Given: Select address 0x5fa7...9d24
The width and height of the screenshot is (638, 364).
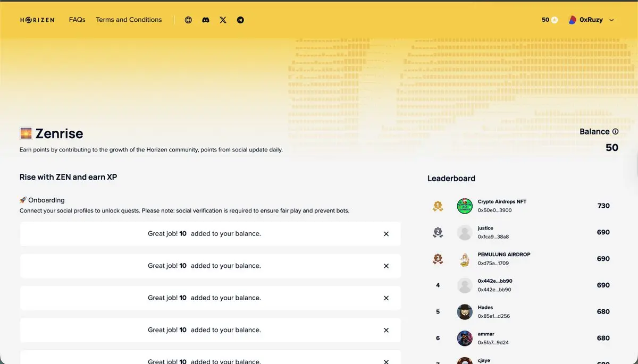Looking at the screenshot, I should 493,343.
